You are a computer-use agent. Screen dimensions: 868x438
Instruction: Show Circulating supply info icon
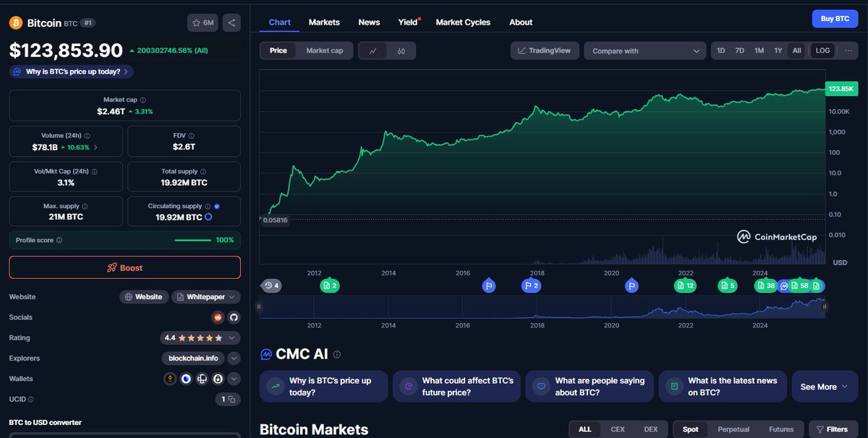tap(208, 206)
